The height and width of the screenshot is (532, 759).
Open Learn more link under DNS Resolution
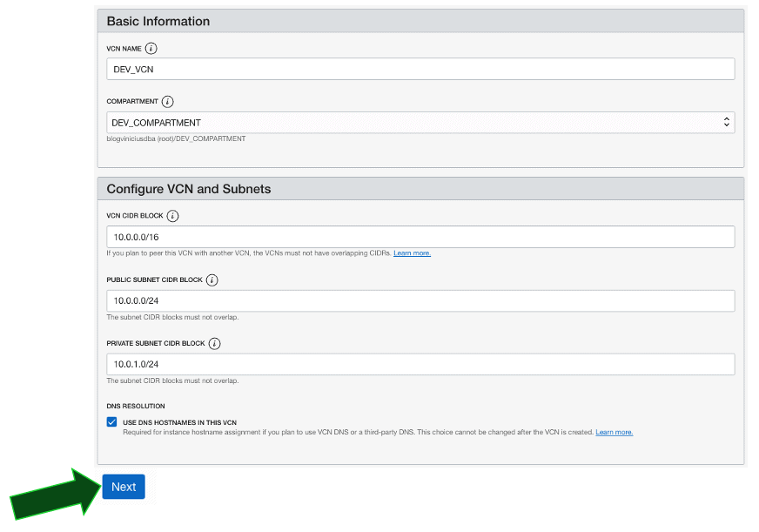click(x=614, y=432)
